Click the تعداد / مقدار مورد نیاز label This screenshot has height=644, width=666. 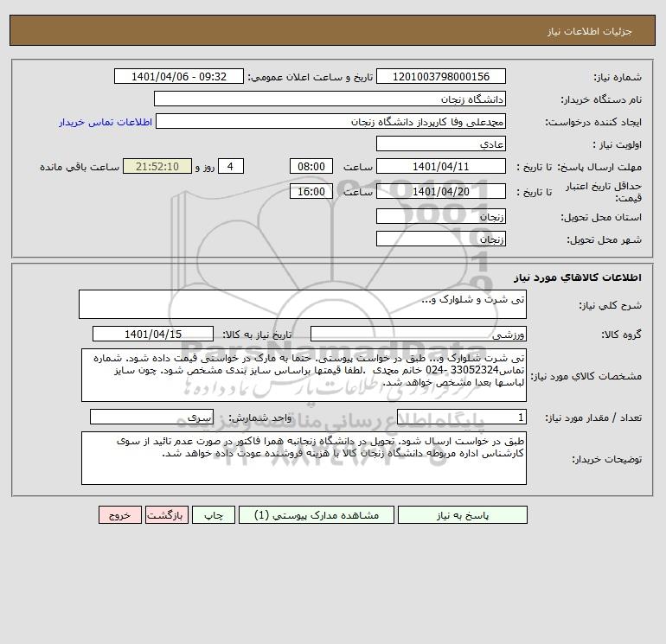(593, 418)
